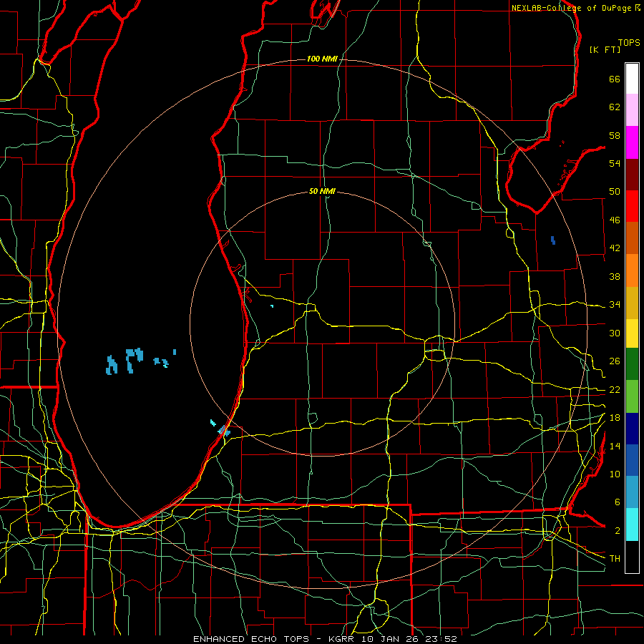
Task: Click the blue echo on the southeast lakeshore
Action: pos(224,431)
